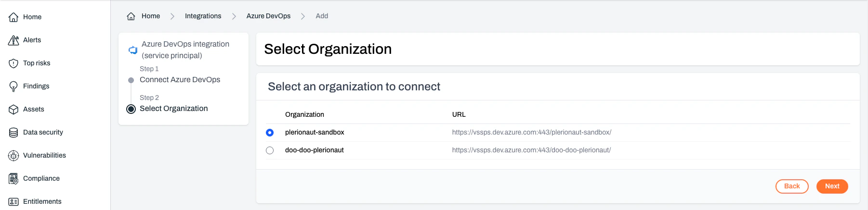This screenshot has height=210, width=868.
Task: Click the Compliance document icon
Action: [x=13, y=179]
